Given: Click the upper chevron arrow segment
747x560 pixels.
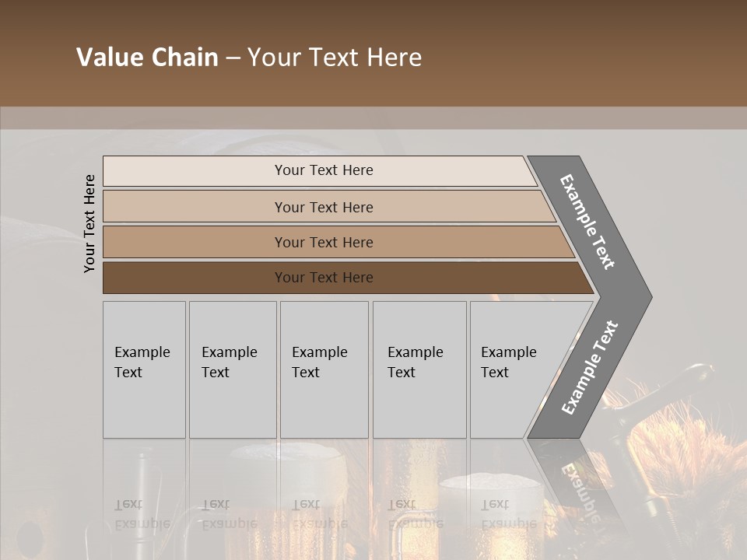Looking at the screenshot, I should coord(589,221).
